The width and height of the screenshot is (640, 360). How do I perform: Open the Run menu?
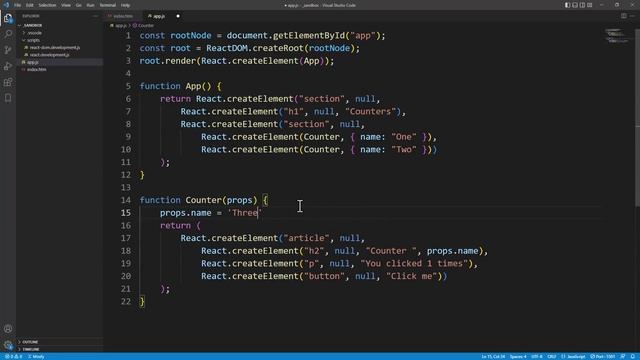tap(91, 5)
